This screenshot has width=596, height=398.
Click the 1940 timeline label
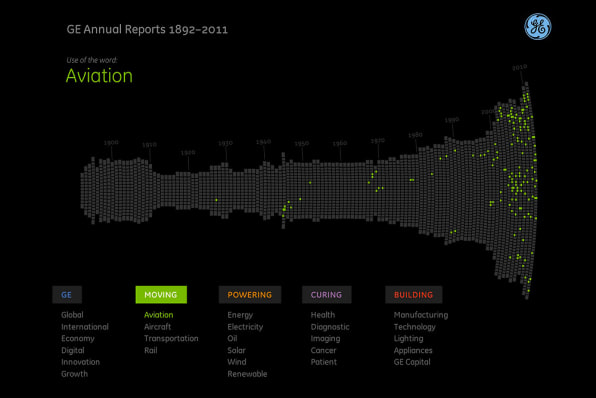(263, 142)
